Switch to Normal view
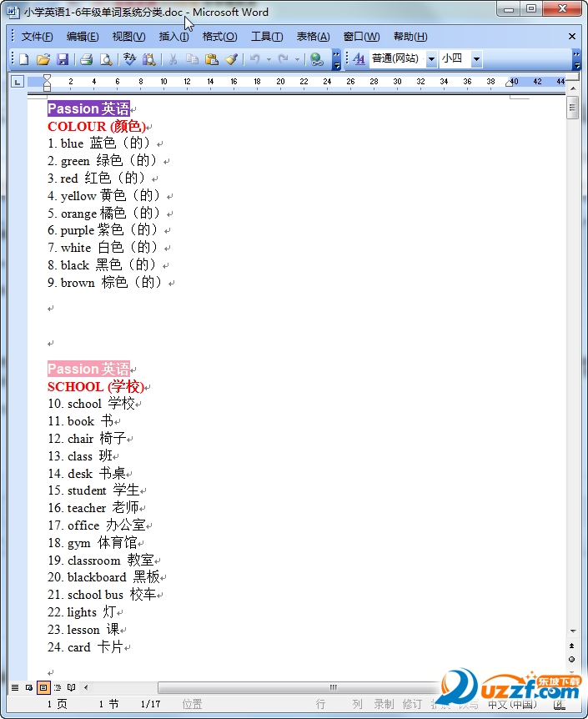 click(x=15, y=687)
